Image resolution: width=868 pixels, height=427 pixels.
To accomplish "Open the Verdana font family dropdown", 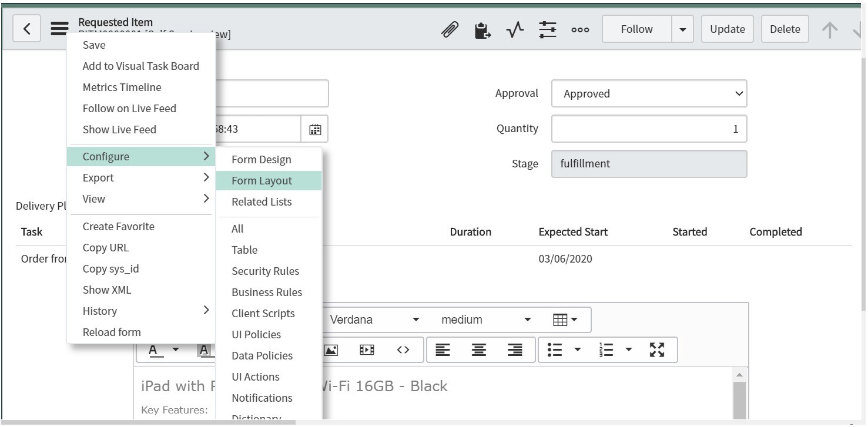I will pyautogui.click(x=374, y=320).
